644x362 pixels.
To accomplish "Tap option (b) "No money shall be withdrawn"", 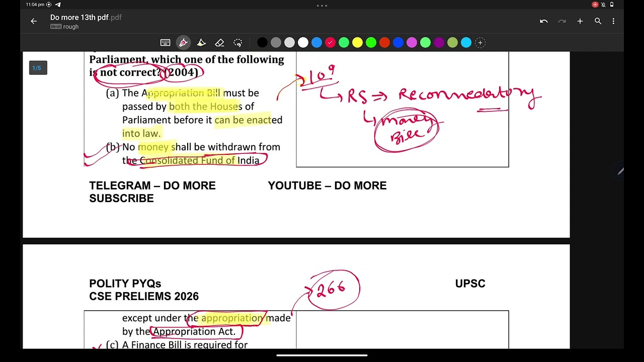I will click(x=193, y=153).
